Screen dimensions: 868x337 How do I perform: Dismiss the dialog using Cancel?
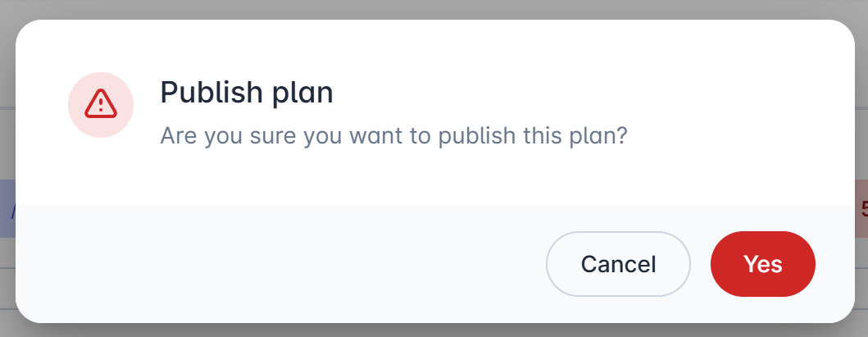click(x=618, y=264)
